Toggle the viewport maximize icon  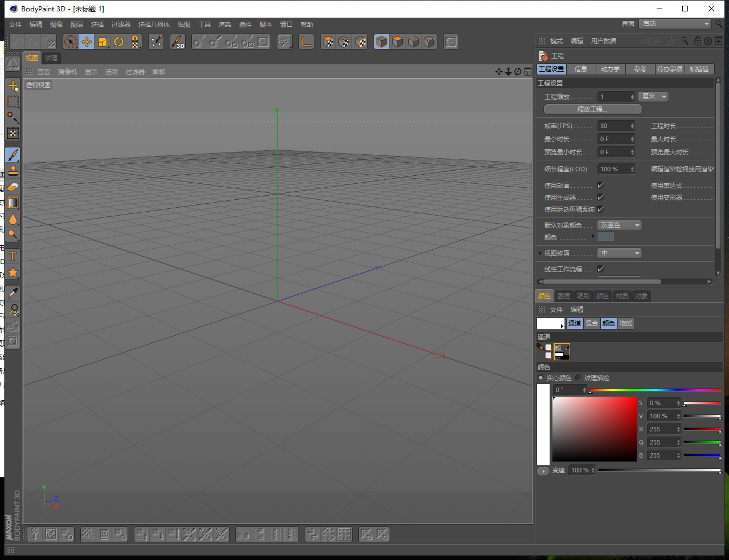click(527, 71)
